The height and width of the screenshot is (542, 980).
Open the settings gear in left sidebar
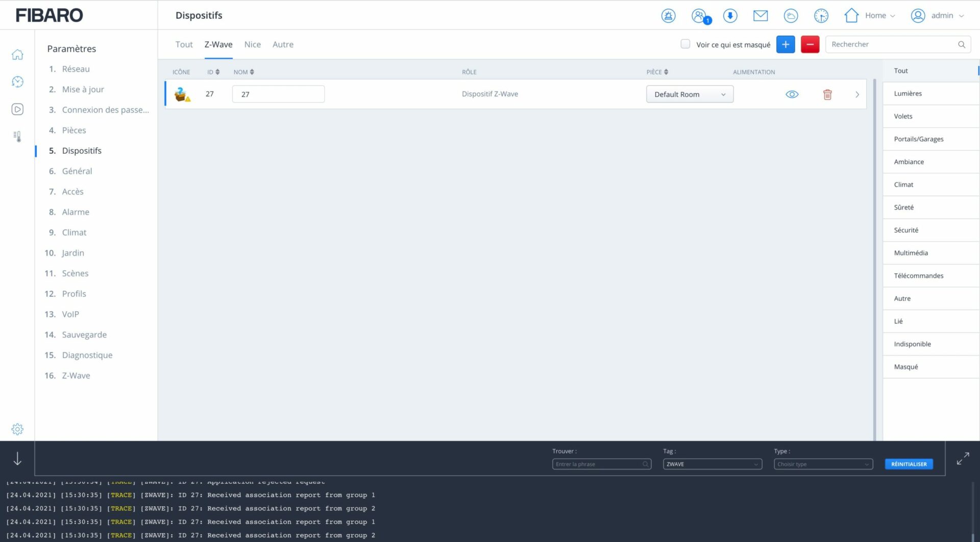pyautogui.click(x=17, y=429)
